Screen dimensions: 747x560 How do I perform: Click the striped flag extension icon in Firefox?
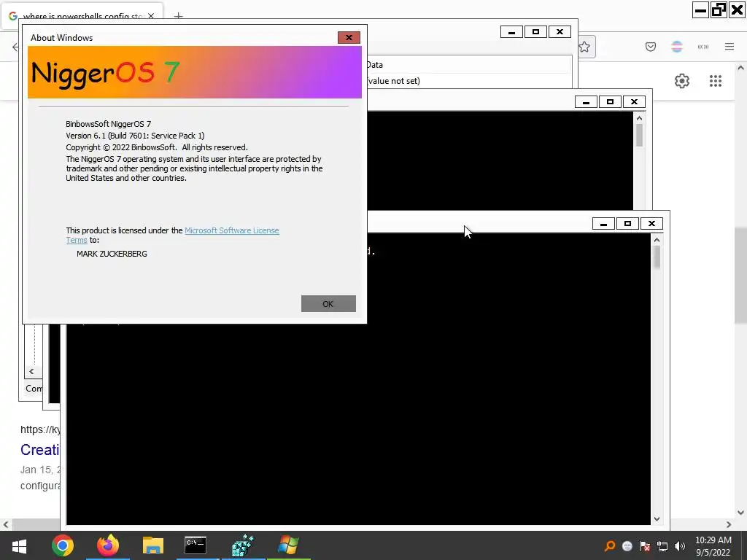tap(677, 47)
